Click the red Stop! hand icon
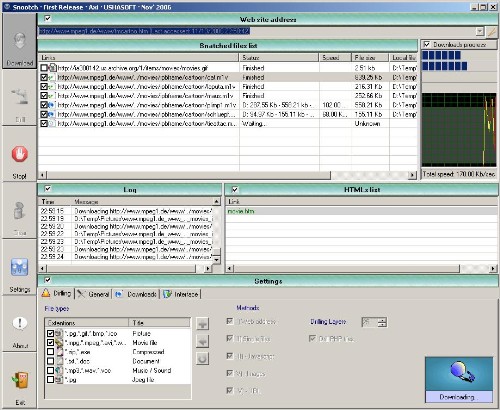 coord(20,154)
